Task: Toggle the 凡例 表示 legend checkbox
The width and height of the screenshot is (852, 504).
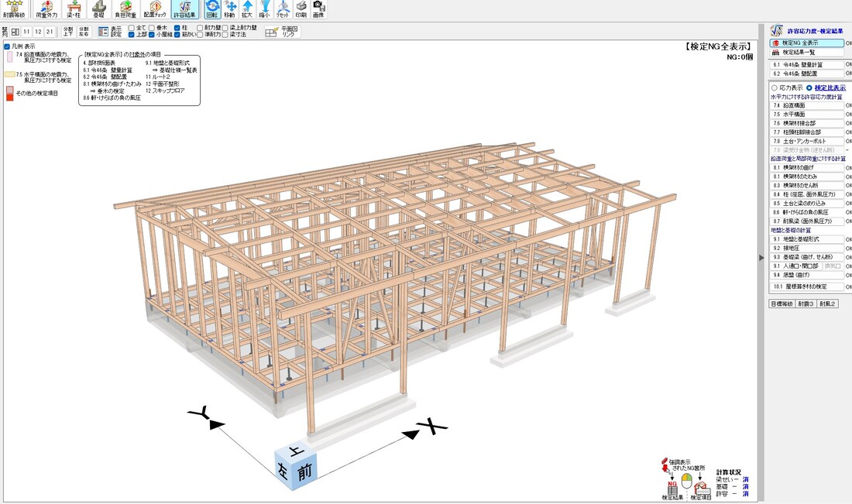Action: 7,46
